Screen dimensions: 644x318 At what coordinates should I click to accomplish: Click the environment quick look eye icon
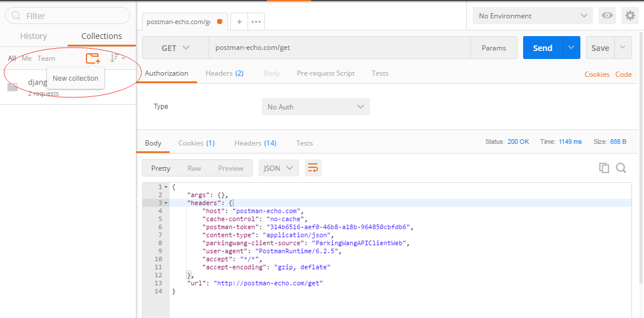607,15
